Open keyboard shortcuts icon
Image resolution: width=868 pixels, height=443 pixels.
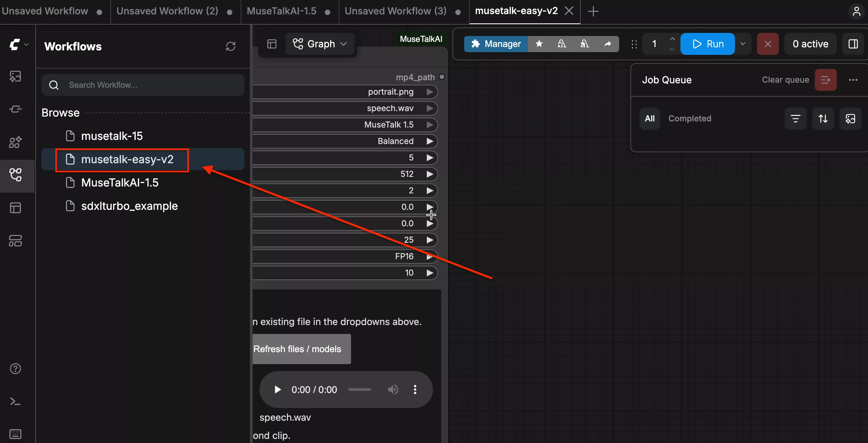[15, 434]
